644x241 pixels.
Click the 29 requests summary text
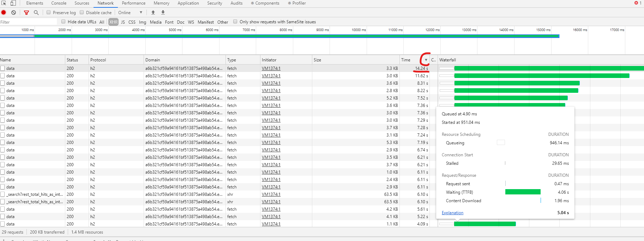(13, 232)
